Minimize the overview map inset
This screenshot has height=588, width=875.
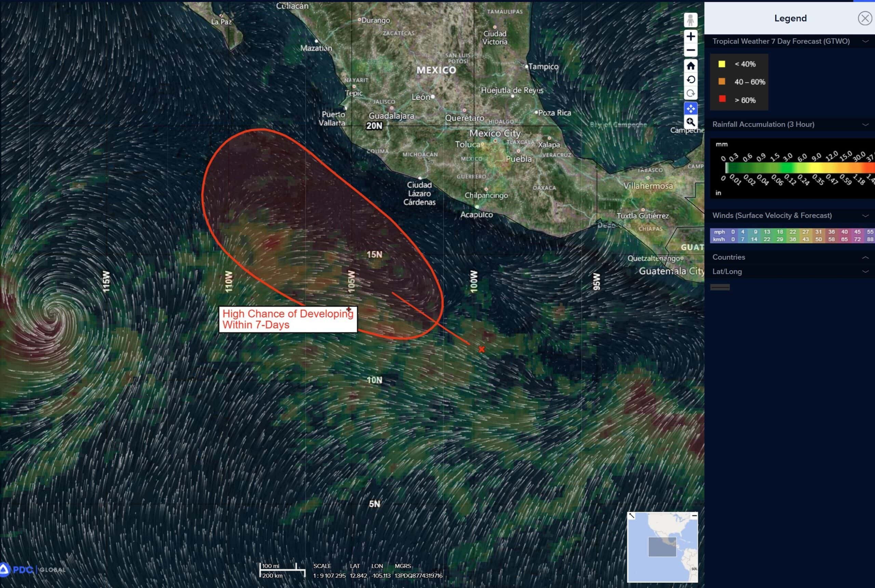point(694,516)
